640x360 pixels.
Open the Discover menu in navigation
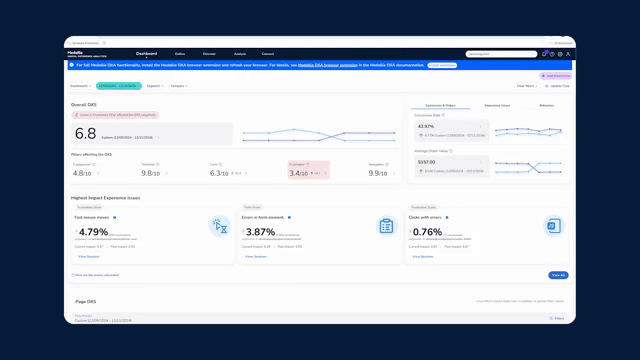coord(209,54)
